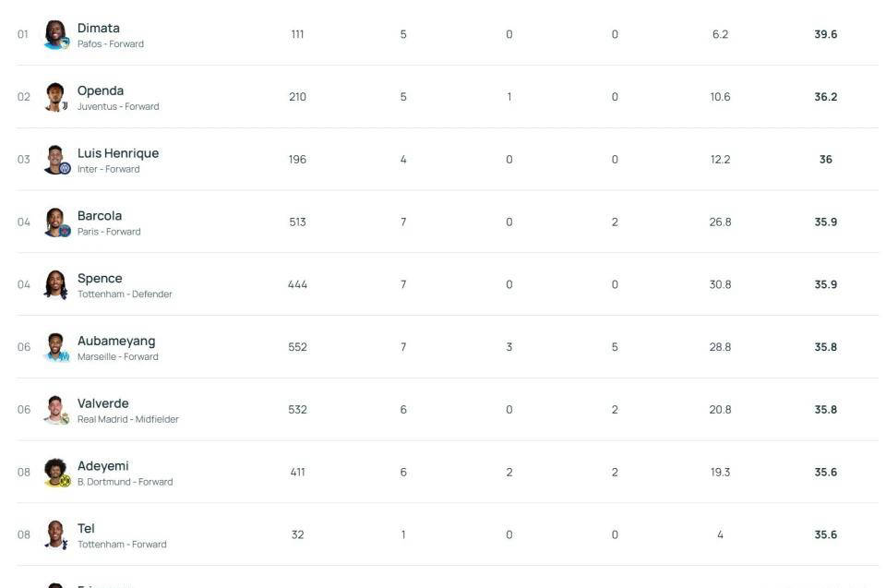Click Adeyemi's avatar with Dortmund badge
886x588 pixels.
point(56,473)
